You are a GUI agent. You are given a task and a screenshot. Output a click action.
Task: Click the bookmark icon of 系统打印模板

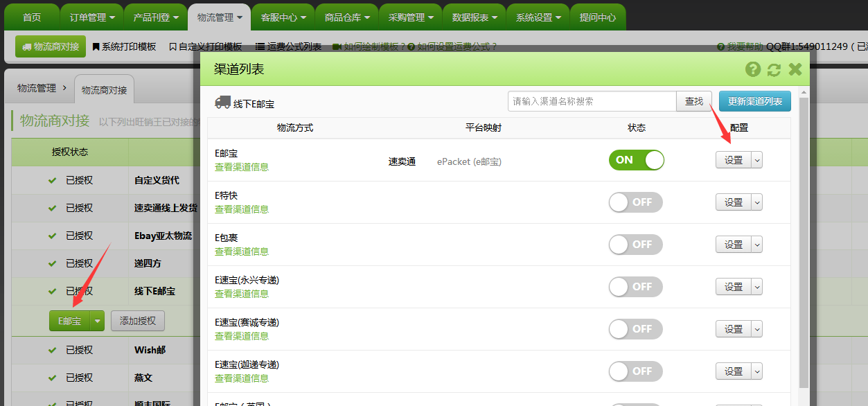96,46
